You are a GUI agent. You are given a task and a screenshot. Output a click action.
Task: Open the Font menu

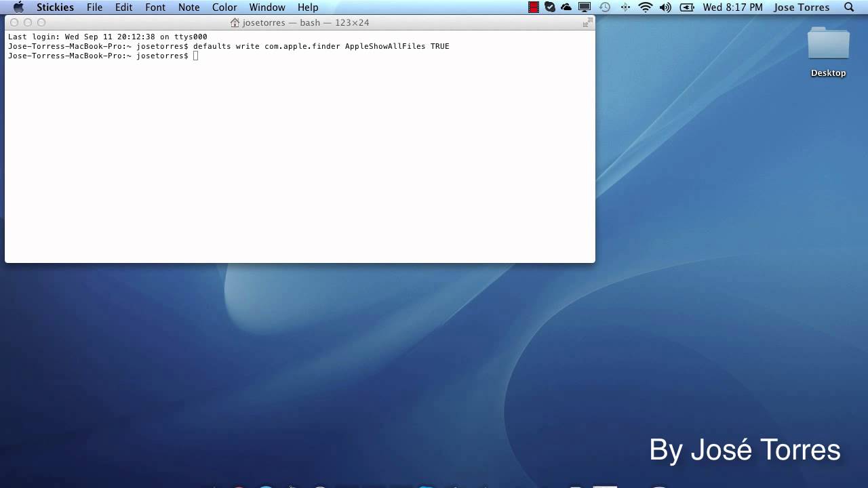coord(155,7)
